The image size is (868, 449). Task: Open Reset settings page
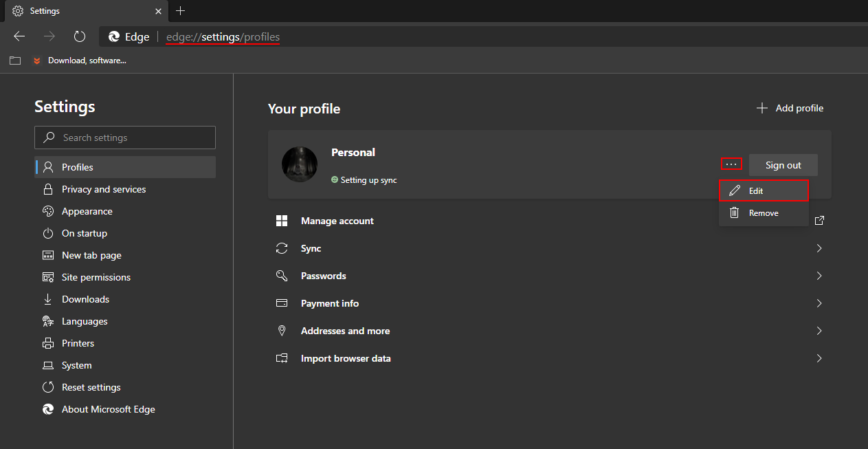(125, 387)
